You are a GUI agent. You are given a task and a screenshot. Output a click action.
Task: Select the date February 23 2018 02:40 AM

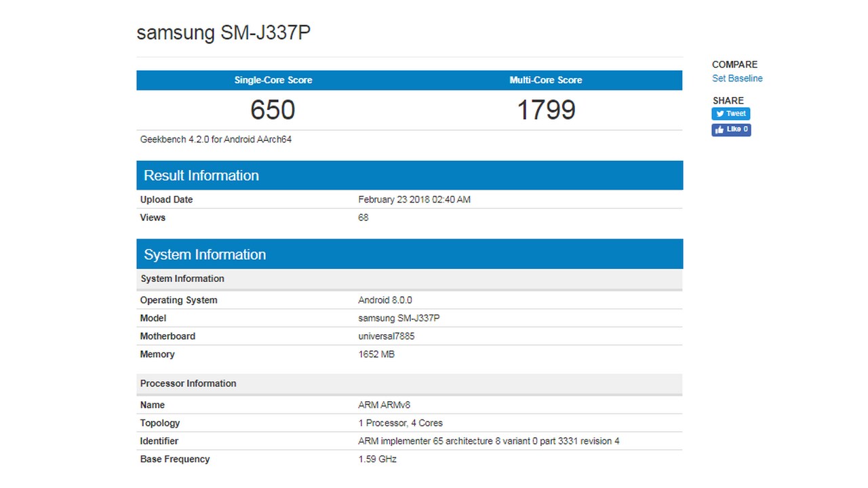coord(414,200)
